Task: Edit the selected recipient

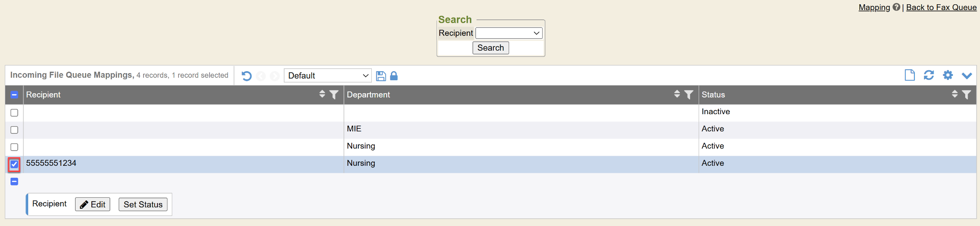Action: pyautogui.click(x=93, y=204)
